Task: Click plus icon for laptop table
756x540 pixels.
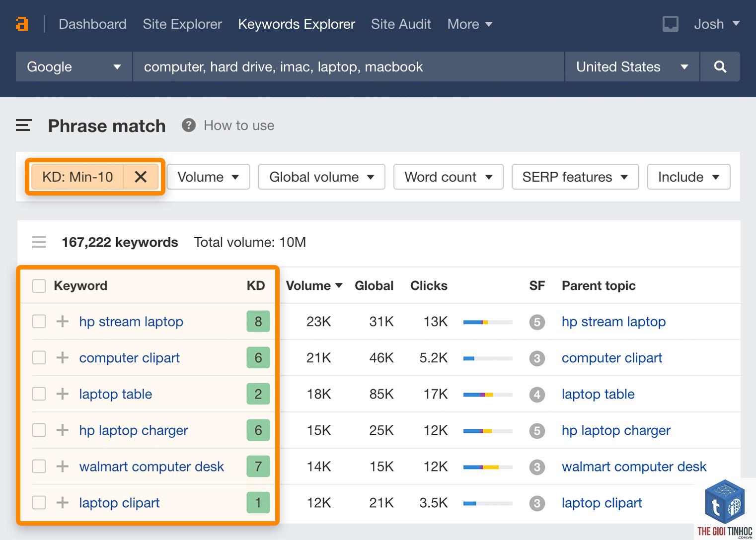Action: pyautogui.click(x=62, y=394)
